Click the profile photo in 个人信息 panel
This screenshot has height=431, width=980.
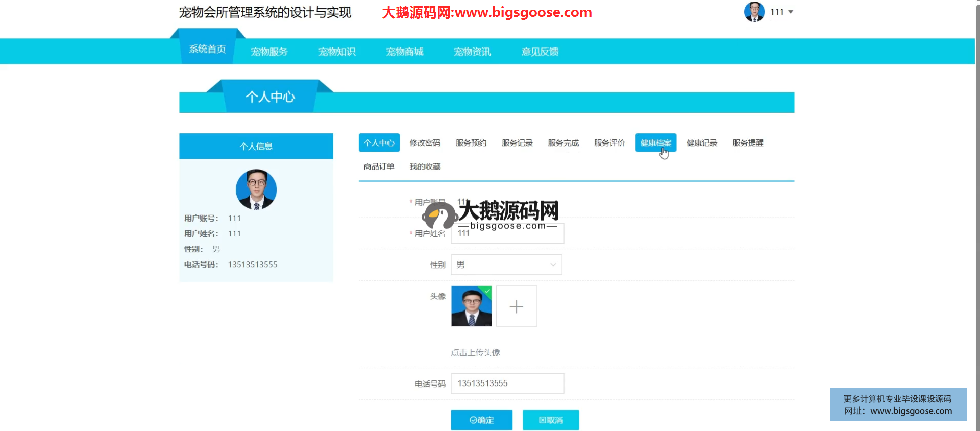click(x=256, y=189)
